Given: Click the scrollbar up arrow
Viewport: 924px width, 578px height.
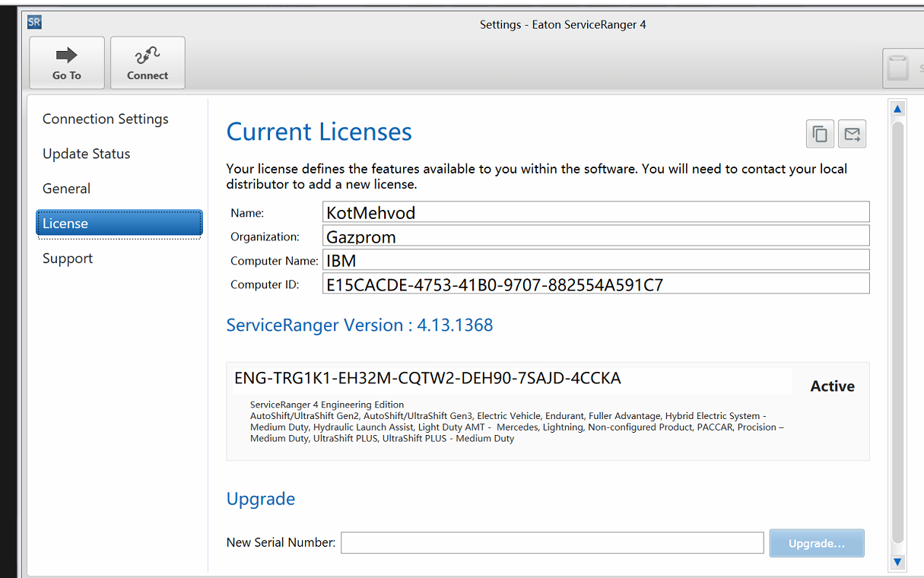Looking at the screenshot, I should tap(897, 109).
